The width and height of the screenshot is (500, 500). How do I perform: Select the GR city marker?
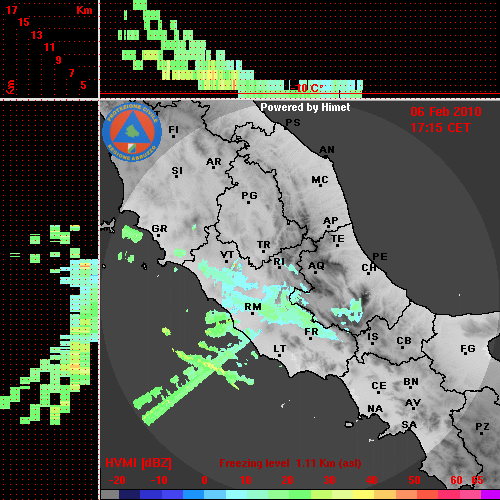[159, 231]
